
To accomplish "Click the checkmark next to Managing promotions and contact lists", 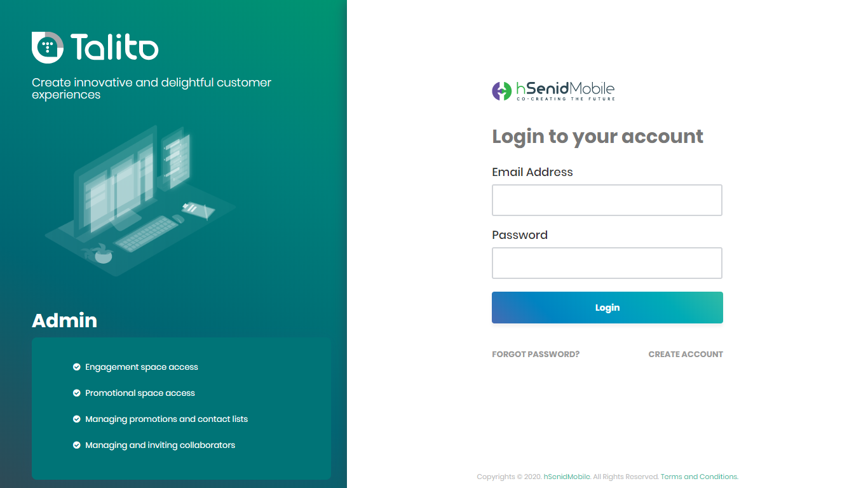I will [77, 419].
